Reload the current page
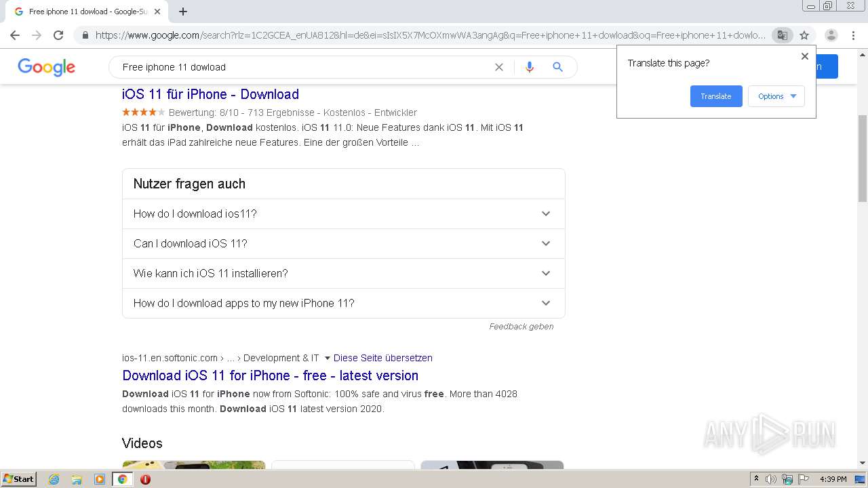Viewport: 868px width, 488px height. [x=58, y=35]
